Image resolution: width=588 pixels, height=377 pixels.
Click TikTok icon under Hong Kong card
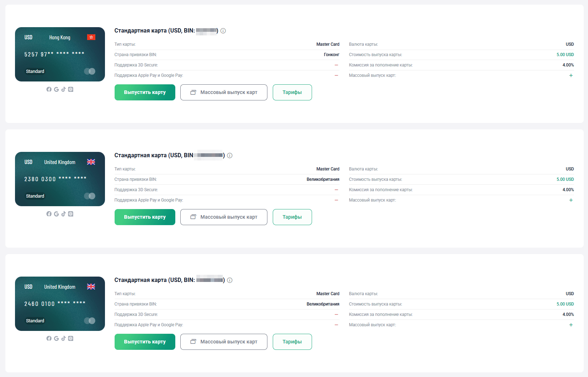click(64, 89)
